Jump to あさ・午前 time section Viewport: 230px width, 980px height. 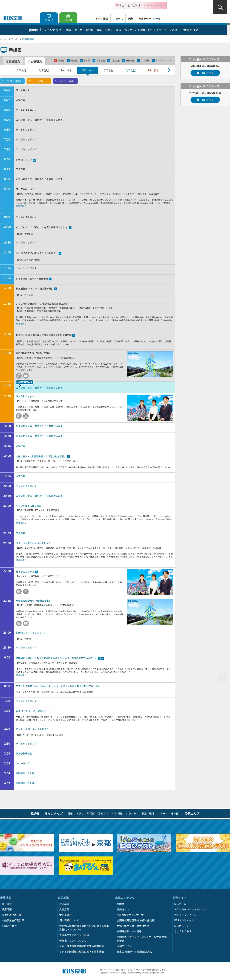[x=13, y=81]
